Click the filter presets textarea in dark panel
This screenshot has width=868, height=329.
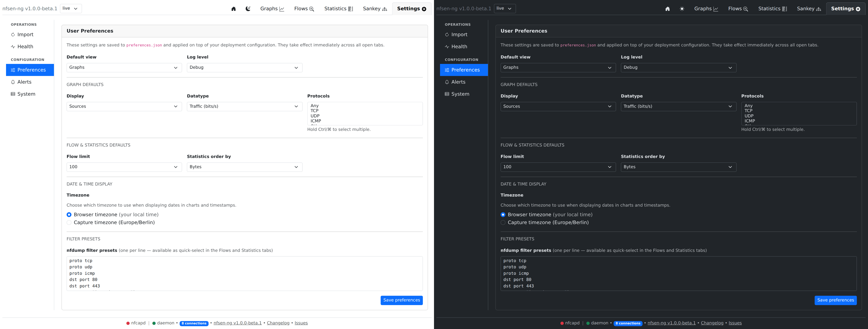click(679, 274)
